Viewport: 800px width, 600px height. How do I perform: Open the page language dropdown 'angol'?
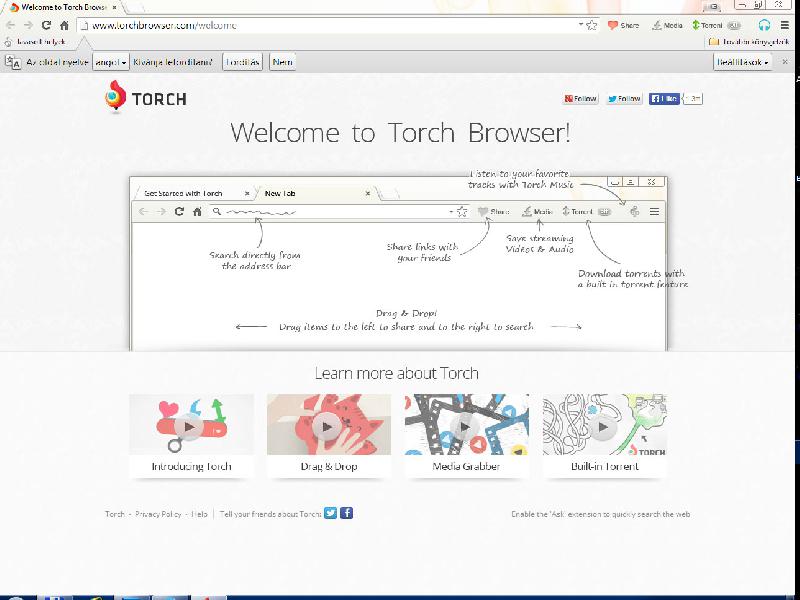pos(111,62)
